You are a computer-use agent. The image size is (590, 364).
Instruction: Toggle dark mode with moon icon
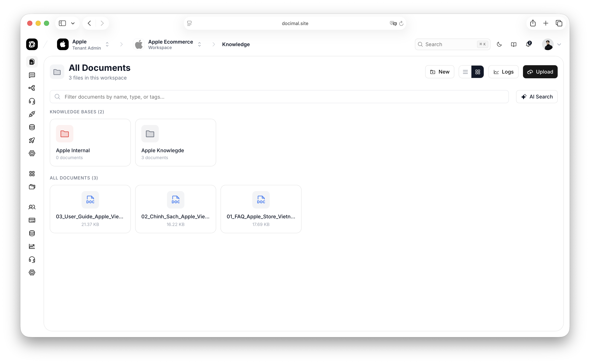point(499,44)
